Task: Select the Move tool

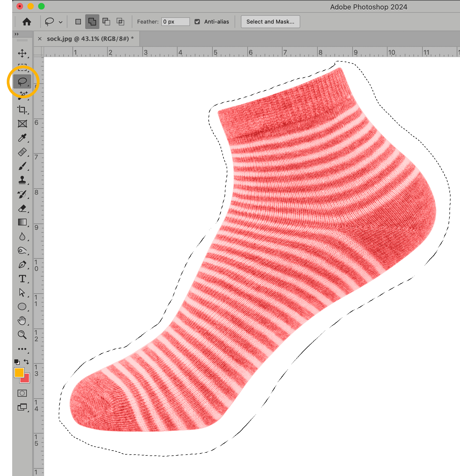Action: 22,53
